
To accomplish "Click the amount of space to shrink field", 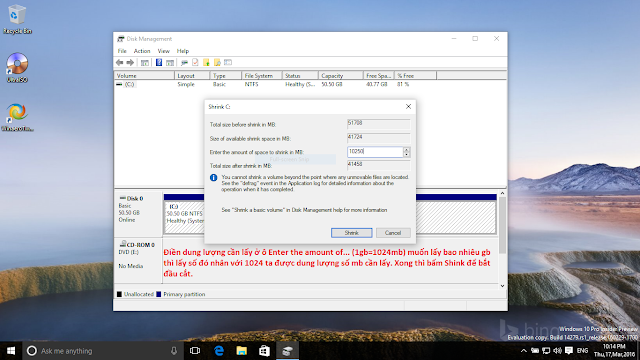I will [375, 152].
